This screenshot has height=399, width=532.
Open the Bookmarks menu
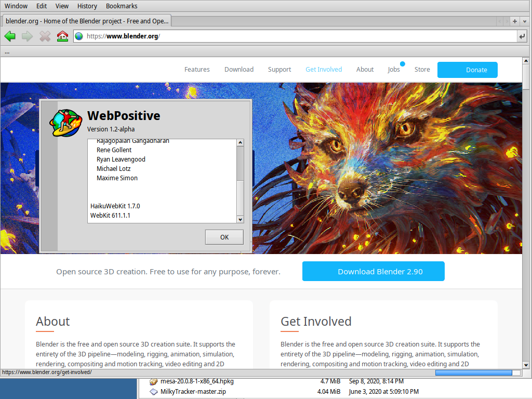point(122,6)
